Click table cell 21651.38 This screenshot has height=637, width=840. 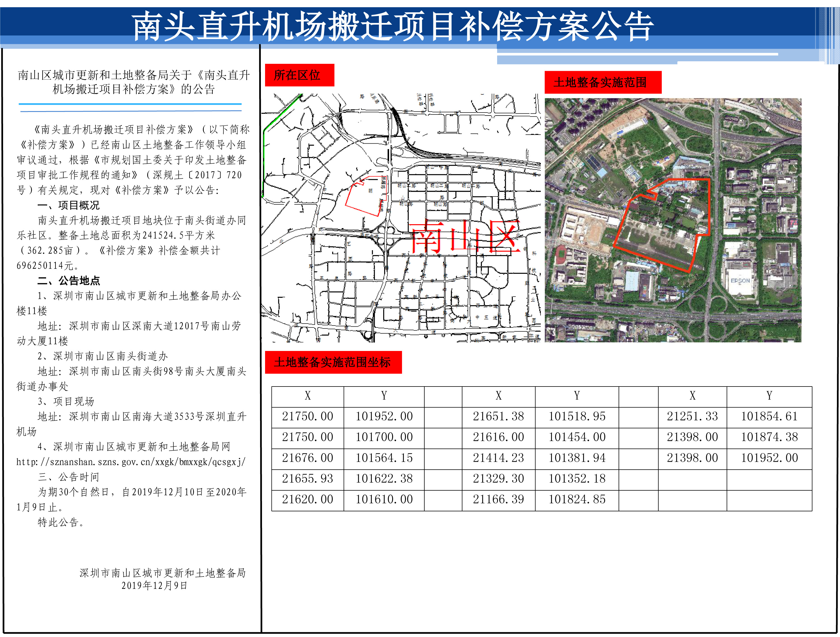[498, 416]
